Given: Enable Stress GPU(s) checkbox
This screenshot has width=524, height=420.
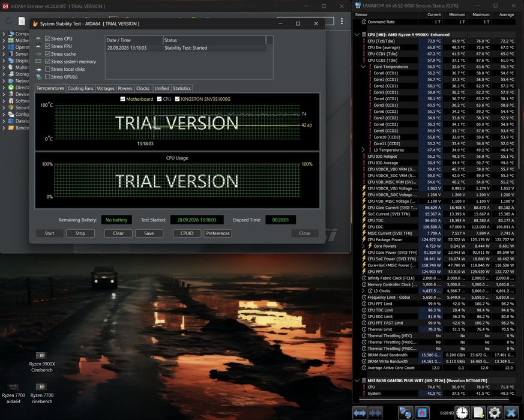Looking at the screenshot, I should (x=47, y=77).
